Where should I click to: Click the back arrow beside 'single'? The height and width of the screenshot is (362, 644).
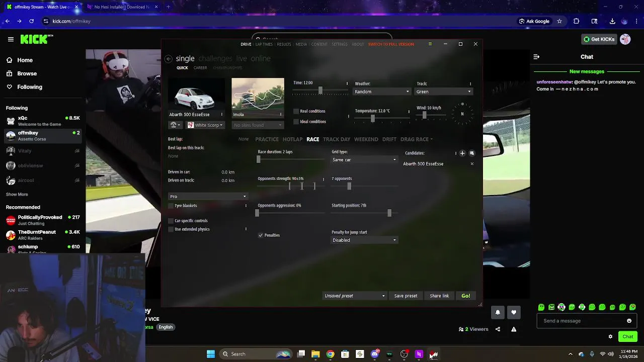tap(169, 59)
